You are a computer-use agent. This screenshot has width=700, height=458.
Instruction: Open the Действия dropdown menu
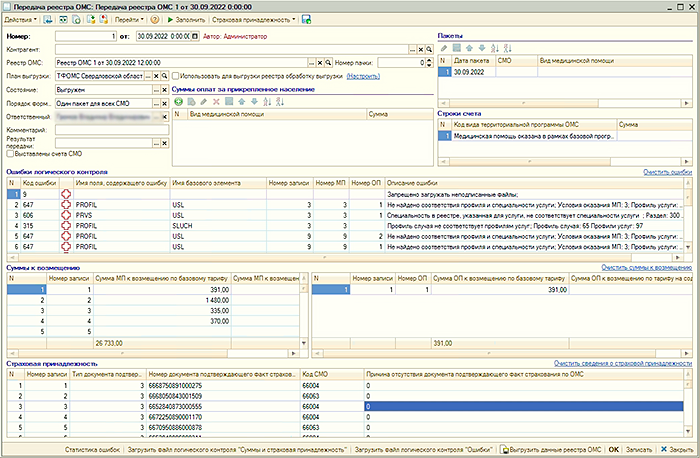tap(22, 19)
